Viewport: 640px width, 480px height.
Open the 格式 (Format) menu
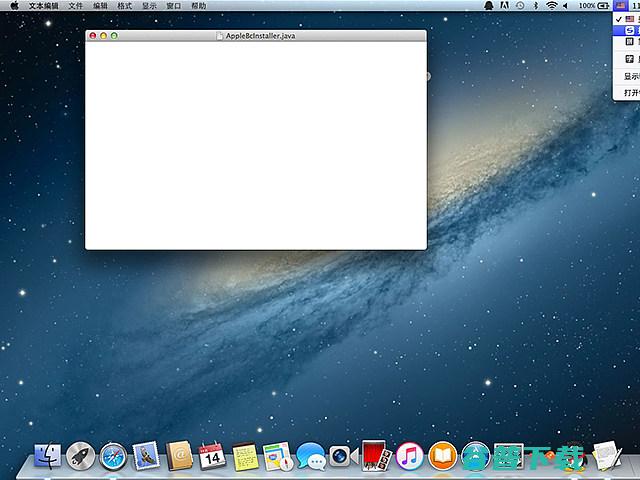click(x=124, y=6)
